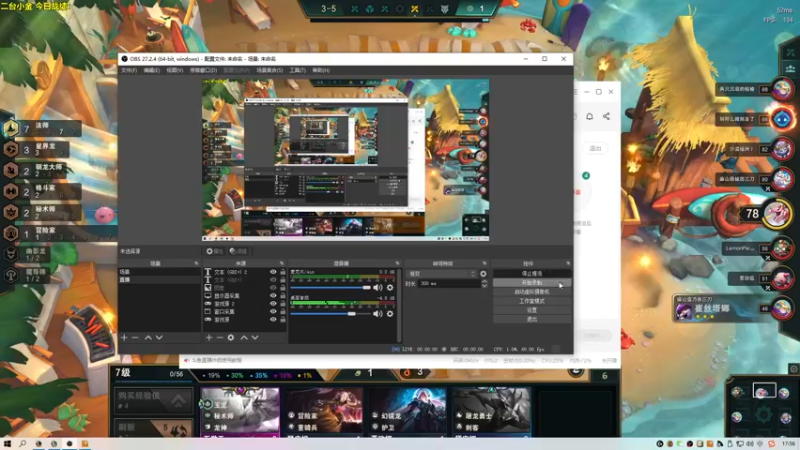The width and height of the screenshot is (800, 450).
Task: Open source properties gear in the sources toolbar
Action: tap(231, 337)
